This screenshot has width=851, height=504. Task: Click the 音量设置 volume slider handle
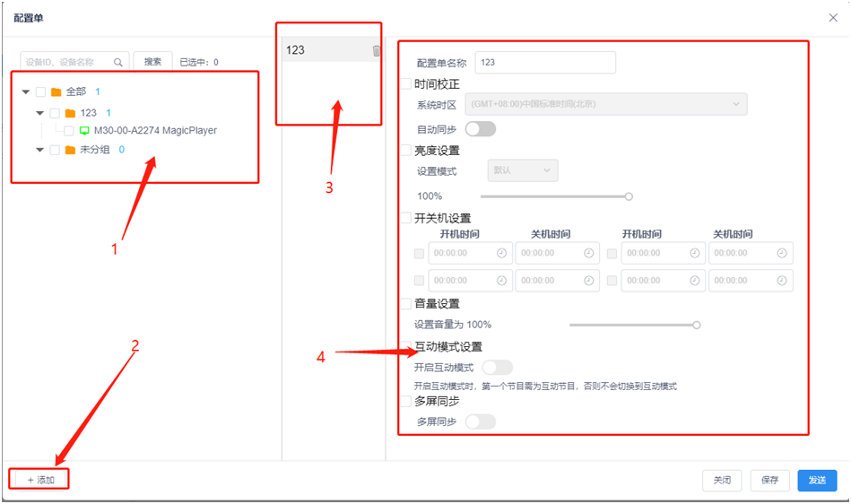(x=696, y=325)
